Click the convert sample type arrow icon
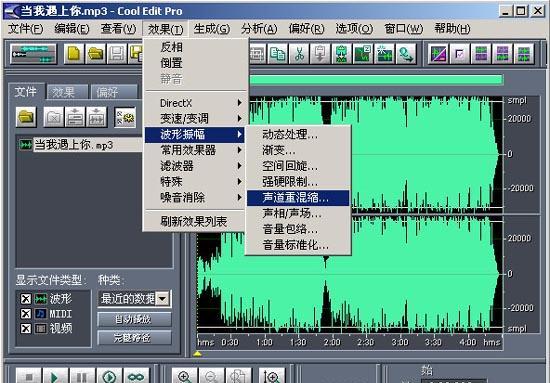 406,54
